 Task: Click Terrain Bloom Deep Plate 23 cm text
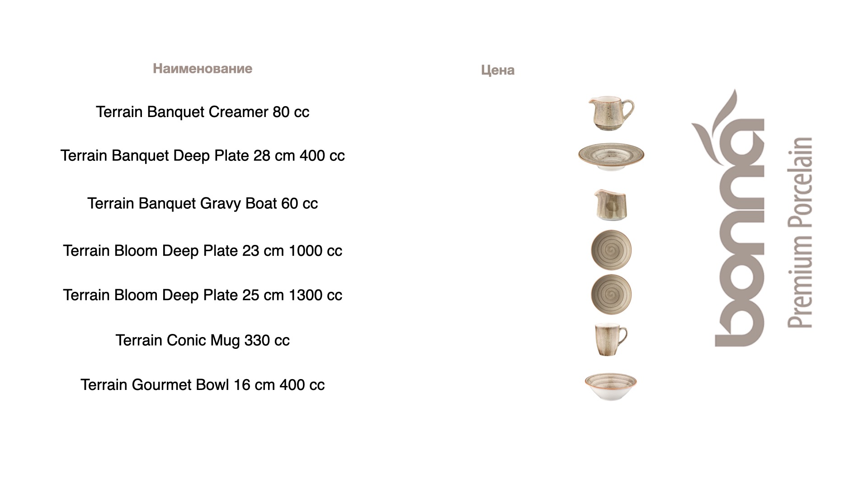click(173, 251)
